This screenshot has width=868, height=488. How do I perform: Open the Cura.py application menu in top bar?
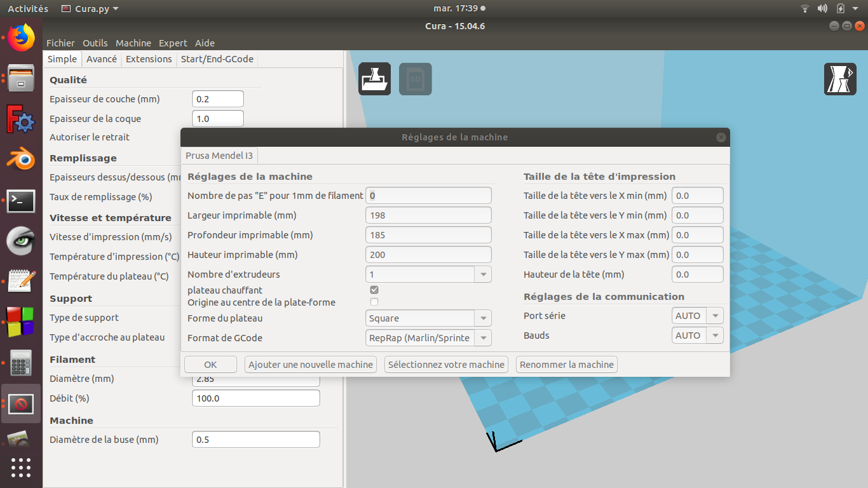click(90, 9)
